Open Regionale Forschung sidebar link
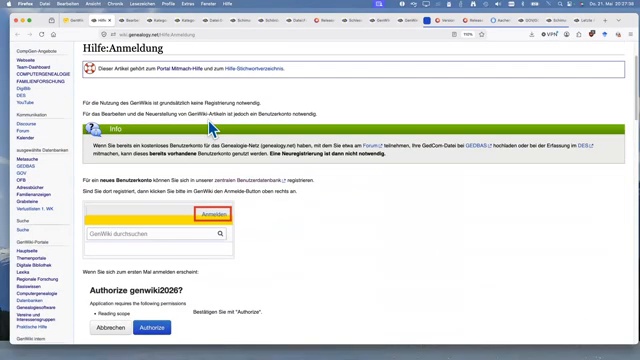The width and height of the screenshot is (640, 360). (37, 279)
